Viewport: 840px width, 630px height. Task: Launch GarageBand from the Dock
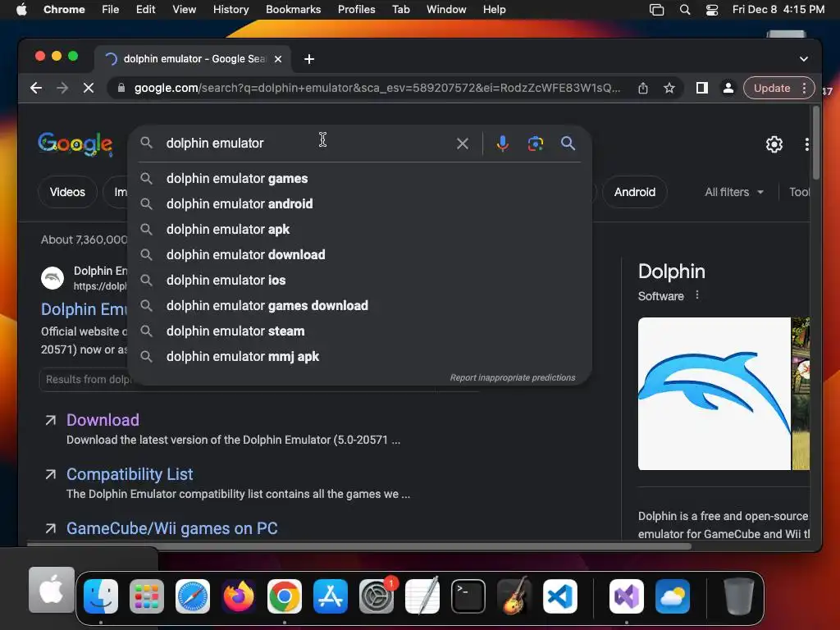[x=514, y=596]
